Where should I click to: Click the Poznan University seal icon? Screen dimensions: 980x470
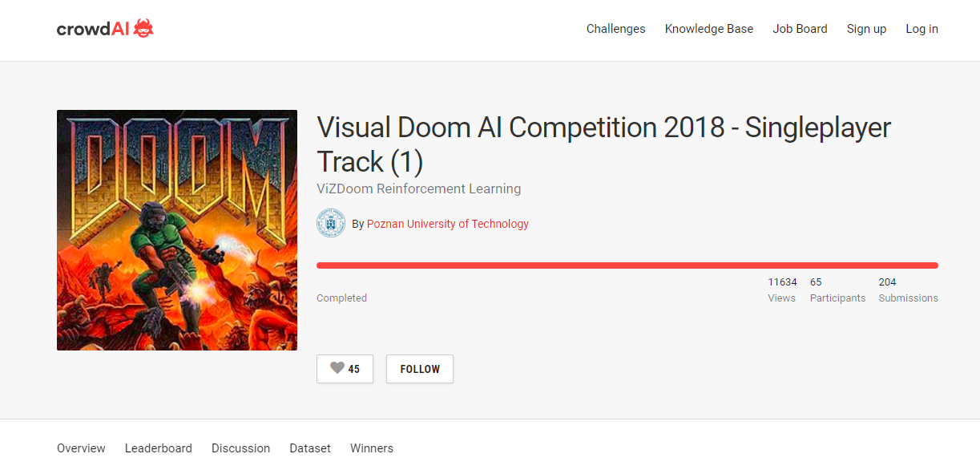tap(331, 224)
